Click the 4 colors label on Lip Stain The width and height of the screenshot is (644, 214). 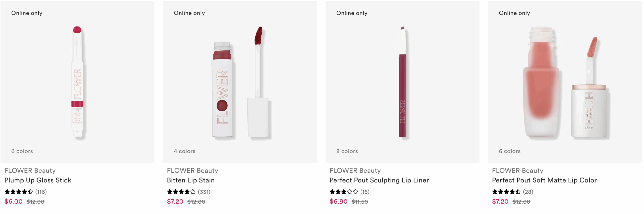click(x=184, y=151)
